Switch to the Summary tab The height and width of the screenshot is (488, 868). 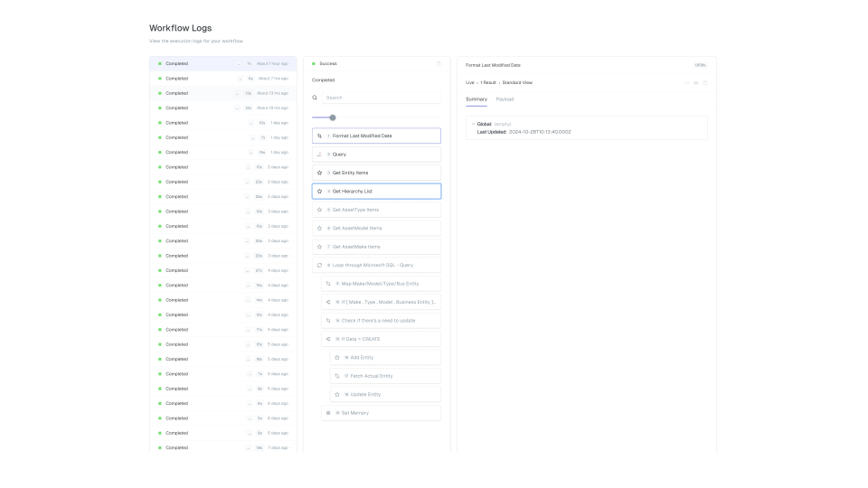pos(476,99)
